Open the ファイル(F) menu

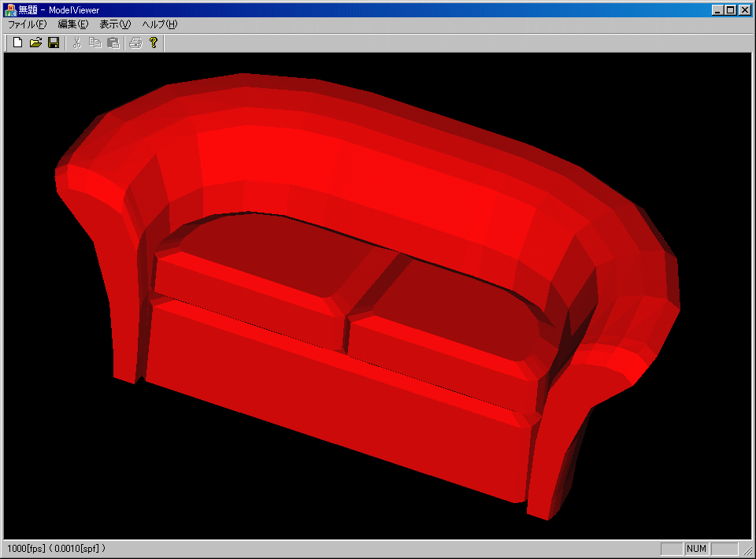27,24
